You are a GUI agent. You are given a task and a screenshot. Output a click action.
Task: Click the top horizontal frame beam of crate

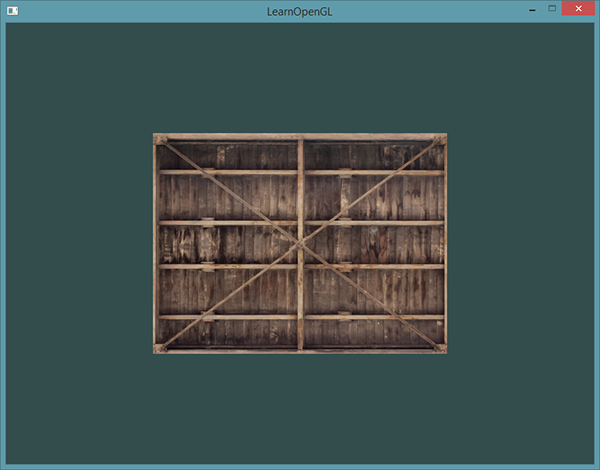click(230, 137)
